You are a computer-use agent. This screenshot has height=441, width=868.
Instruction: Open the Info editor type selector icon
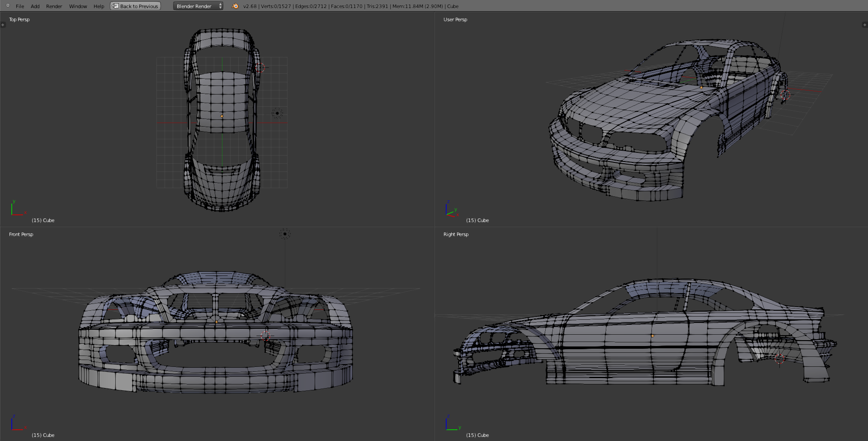coord(8,6)
